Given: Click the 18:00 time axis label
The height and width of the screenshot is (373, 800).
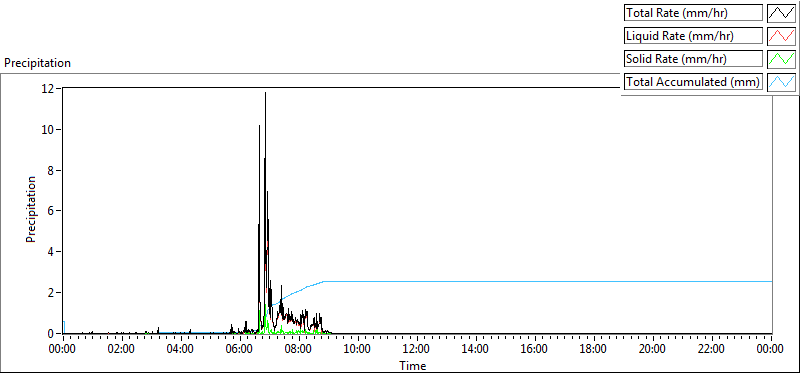Looking at the screenshot, I should 593,349.
